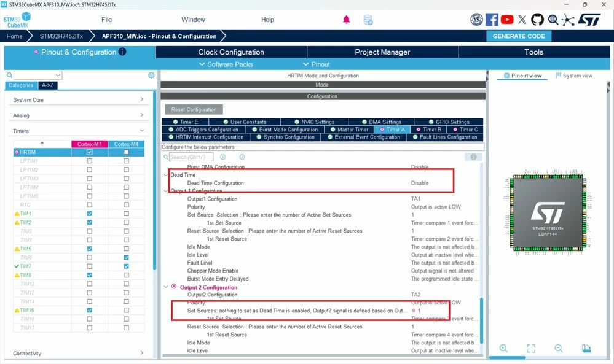The image size is (614, 364).
Task: Click the notification bell icon
Action: tap(347, 20)
